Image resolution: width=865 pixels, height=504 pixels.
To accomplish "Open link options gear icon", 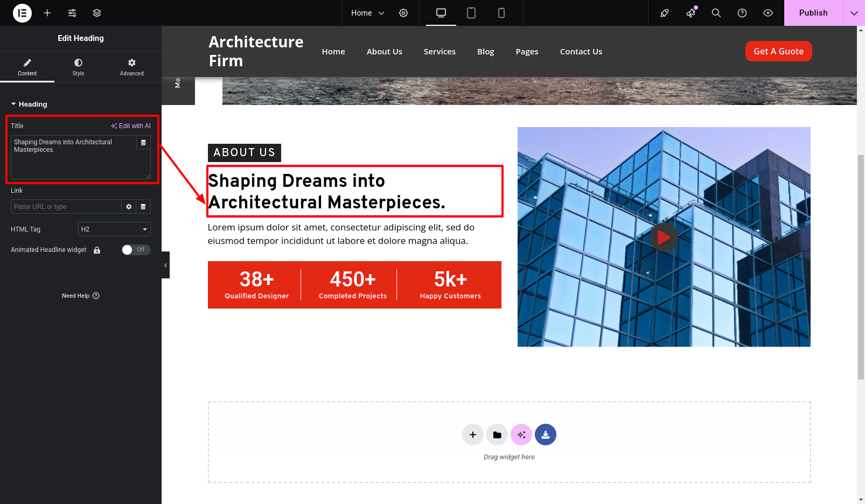I will click(x=129, y=207).
